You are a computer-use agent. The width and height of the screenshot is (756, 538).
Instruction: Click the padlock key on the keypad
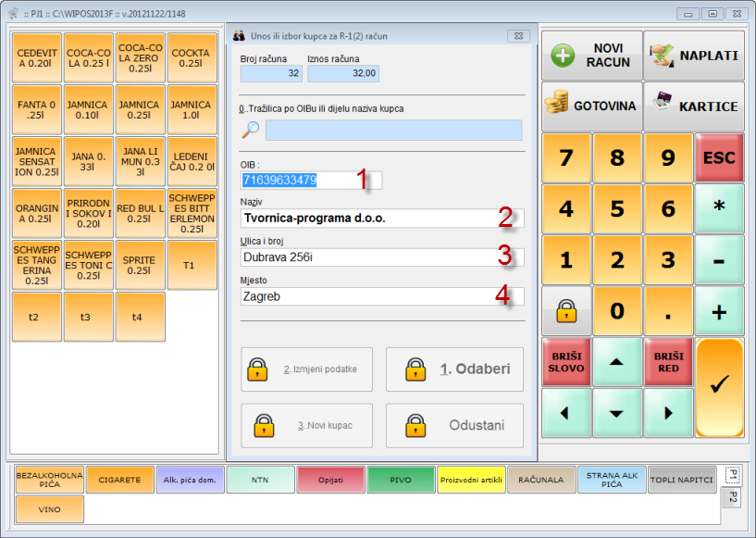coord(566,311)
